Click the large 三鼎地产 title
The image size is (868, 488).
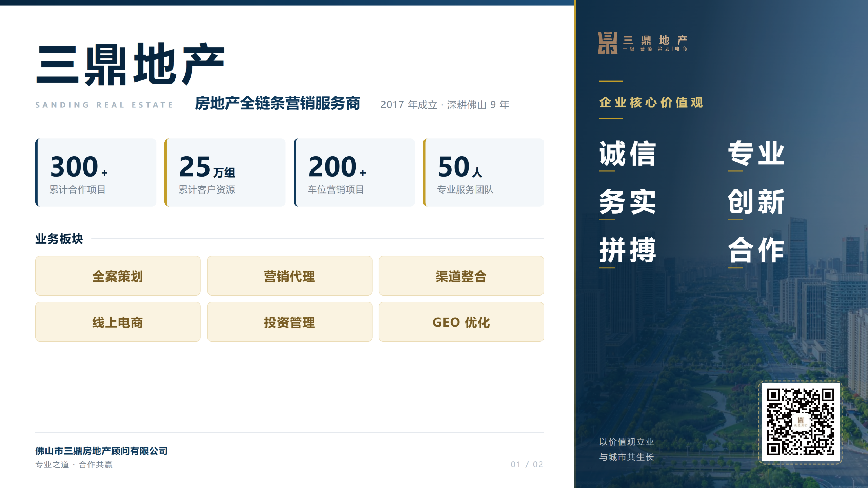pos(131,64)
